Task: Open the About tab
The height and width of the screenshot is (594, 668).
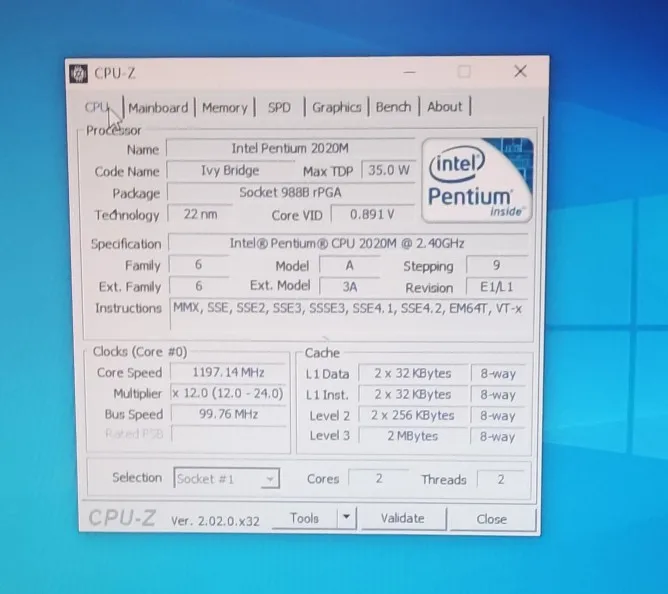Action: 444,107
